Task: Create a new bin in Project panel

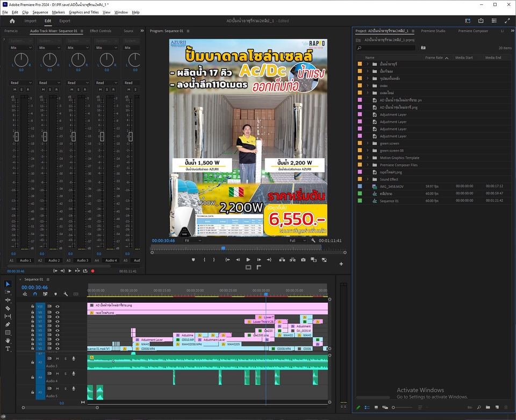Action: (488, 407)
